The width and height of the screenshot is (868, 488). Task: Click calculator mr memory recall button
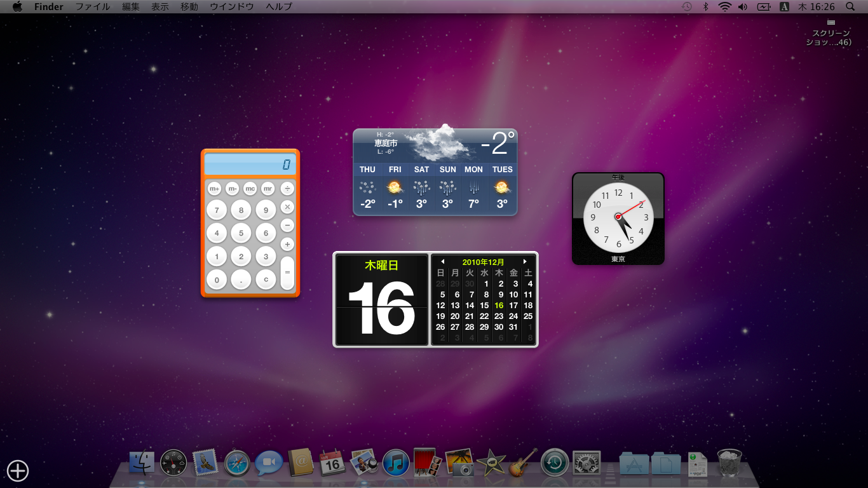(x=268, y=189)
